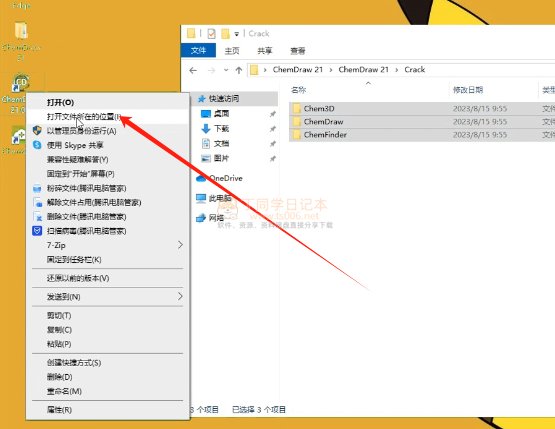Screen dimensions: 555x429
Task: Select 快速访问 in navigation pane
Action: point(224,98)
